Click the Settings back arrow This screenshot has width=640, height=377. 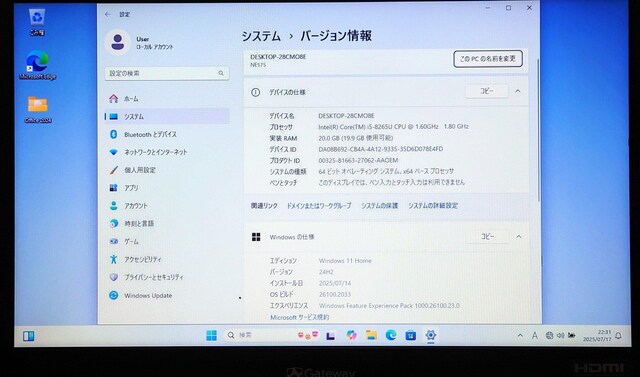(x=108, y=14)
